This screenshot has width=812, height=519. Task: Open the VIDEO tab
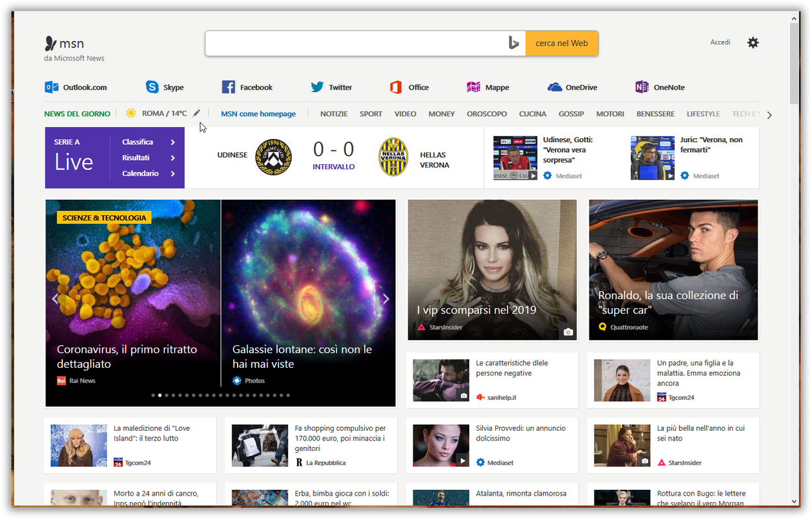405,114
